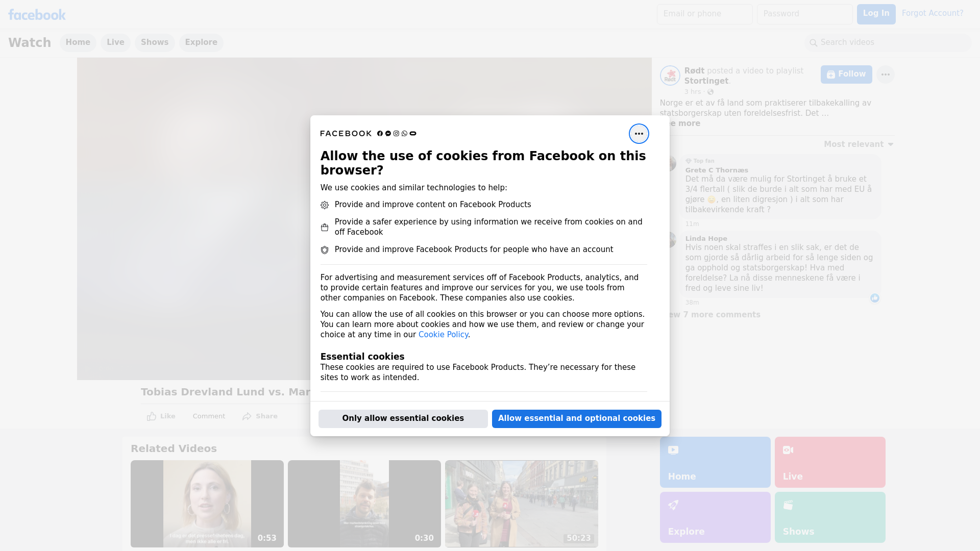Switch to the Shows tab in Watch

tap(155, 42)
